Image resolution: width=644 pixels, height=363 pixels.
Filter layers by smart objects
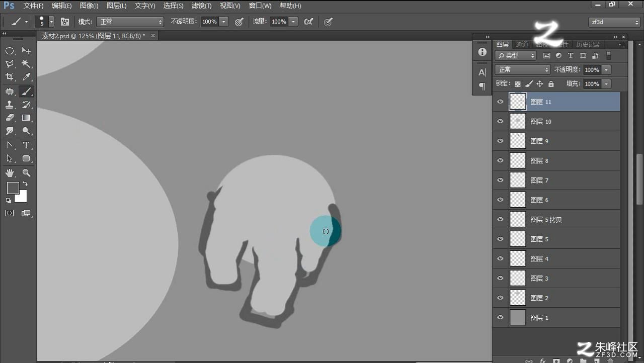595,56
